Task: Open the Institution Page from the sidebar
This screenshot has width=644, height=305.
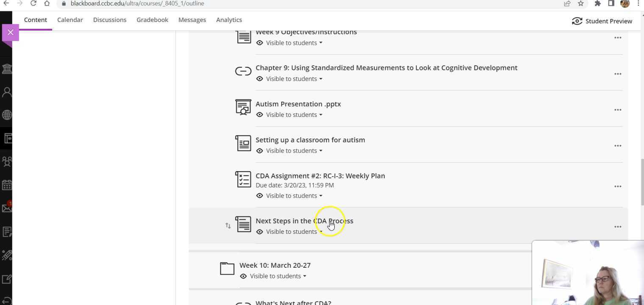Action: click(x=7, y=68)
